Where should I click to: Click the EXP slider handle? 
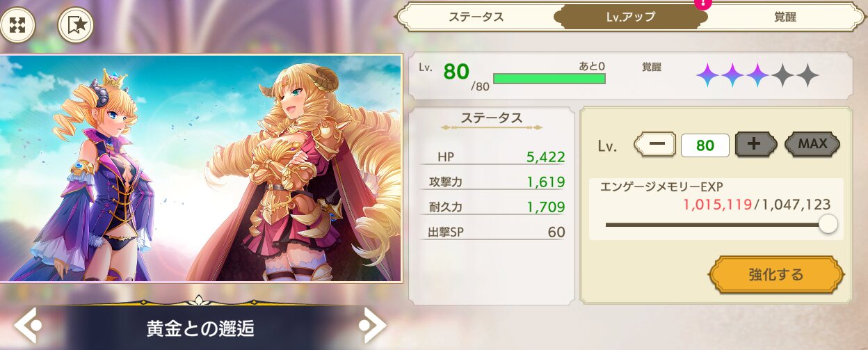[x=828, y=224]
